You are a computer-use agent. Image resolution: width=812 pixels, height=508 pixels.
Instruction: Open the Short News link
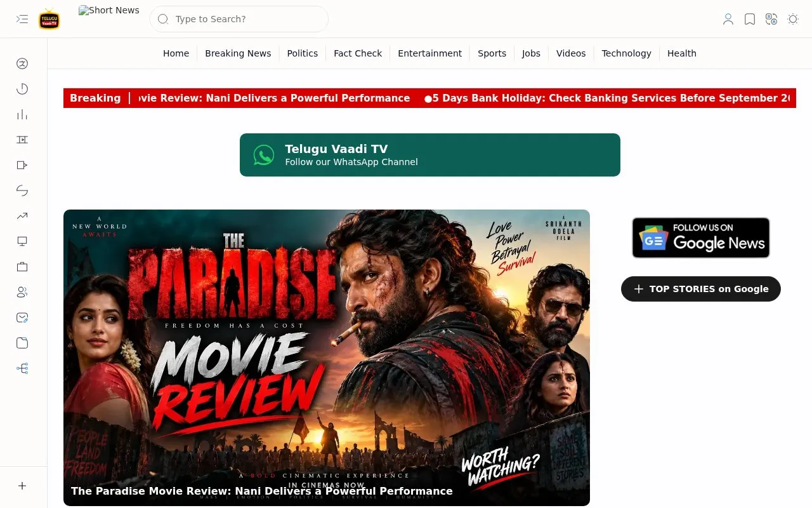(x=109, y=10)
